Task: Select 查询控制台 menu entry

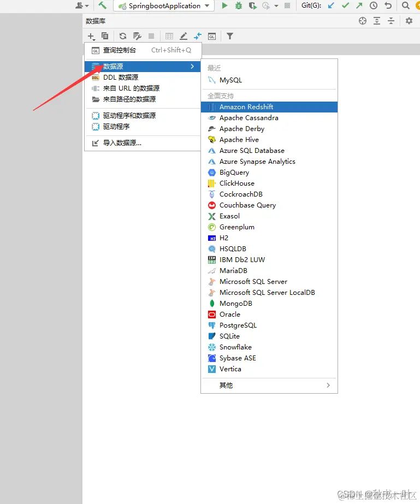Action: click(x=143, y=50)
